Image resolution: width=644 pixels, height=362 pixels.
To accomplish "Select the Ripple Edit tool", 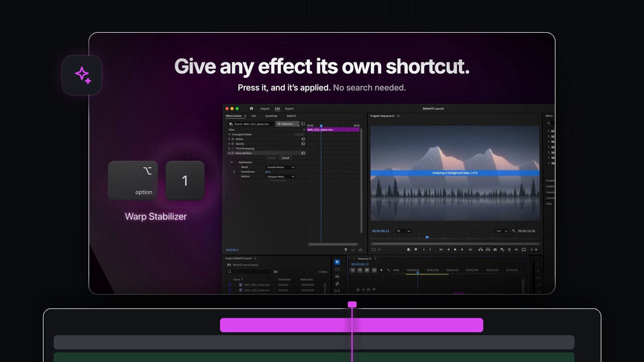I will pos(337,277).
